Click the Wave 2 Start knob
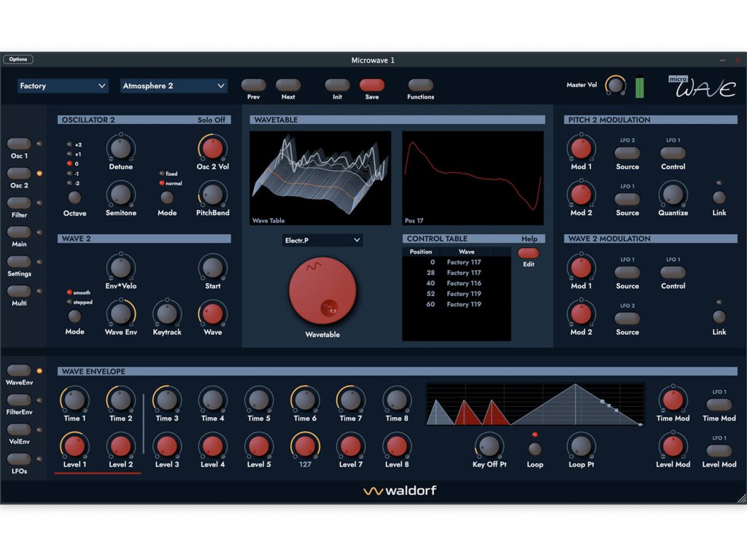The height and width of the screenshot is (560, 747). (x=212, y=267)
